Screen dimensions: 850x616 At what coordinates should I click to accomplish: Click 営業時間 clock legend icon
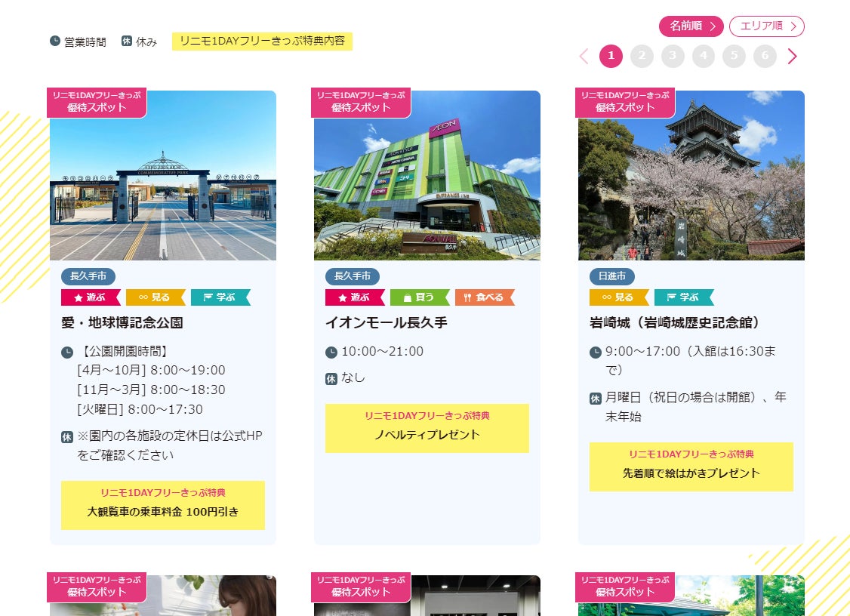tap(55, 41)
